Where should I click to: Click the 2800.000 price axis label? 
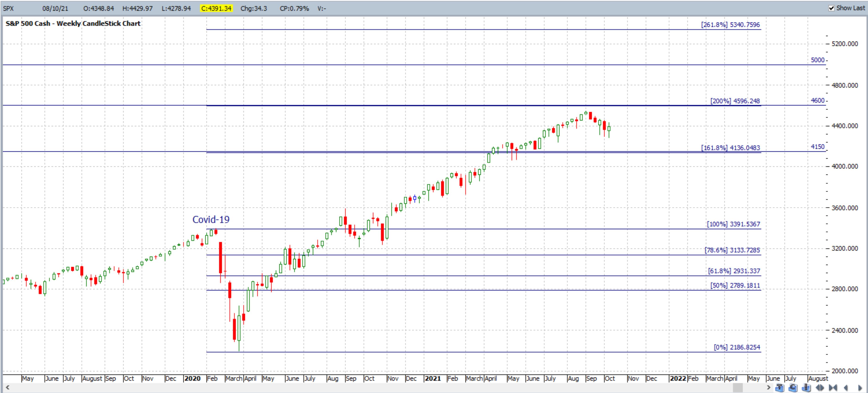(x=845, y=289)
